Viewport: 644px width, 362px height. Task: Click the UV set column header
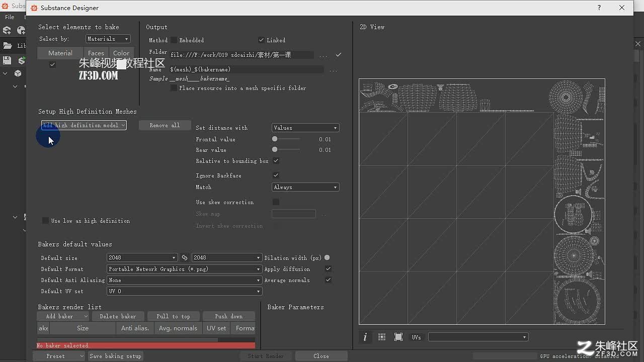coord(216,328)
